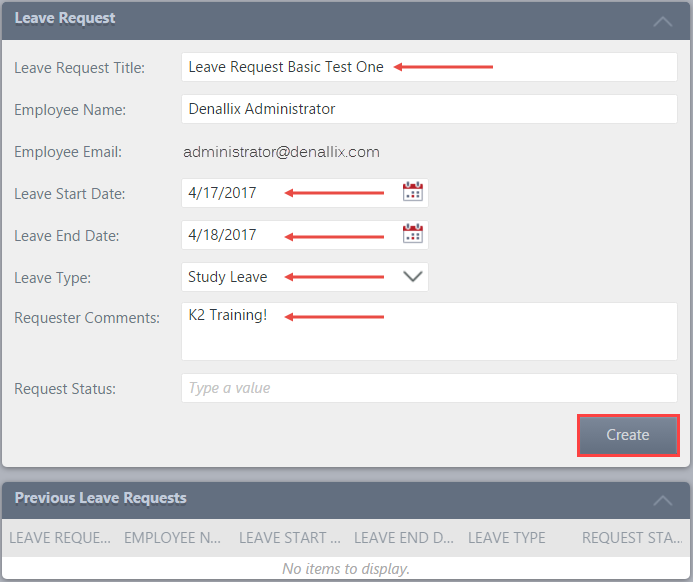Click the Previous Leave Requests header title
693x582 pixels.
pyautogui.click(x=101, y=498)
